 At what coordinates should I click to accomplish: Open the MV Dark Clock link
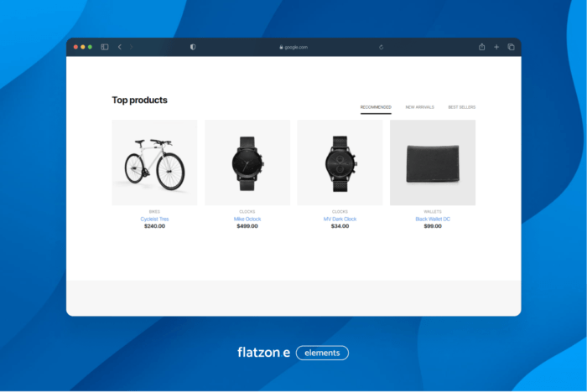click(x=340, y=219)
